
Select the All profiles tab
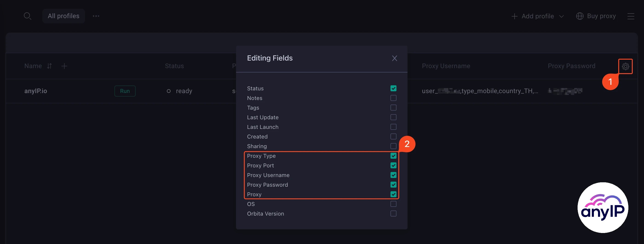coord(63,16)
